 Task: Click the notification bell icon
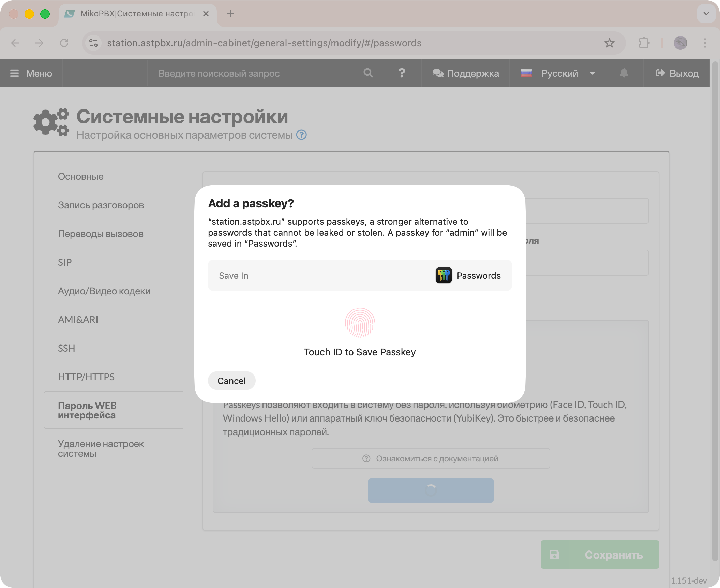(x=624, y=73)
